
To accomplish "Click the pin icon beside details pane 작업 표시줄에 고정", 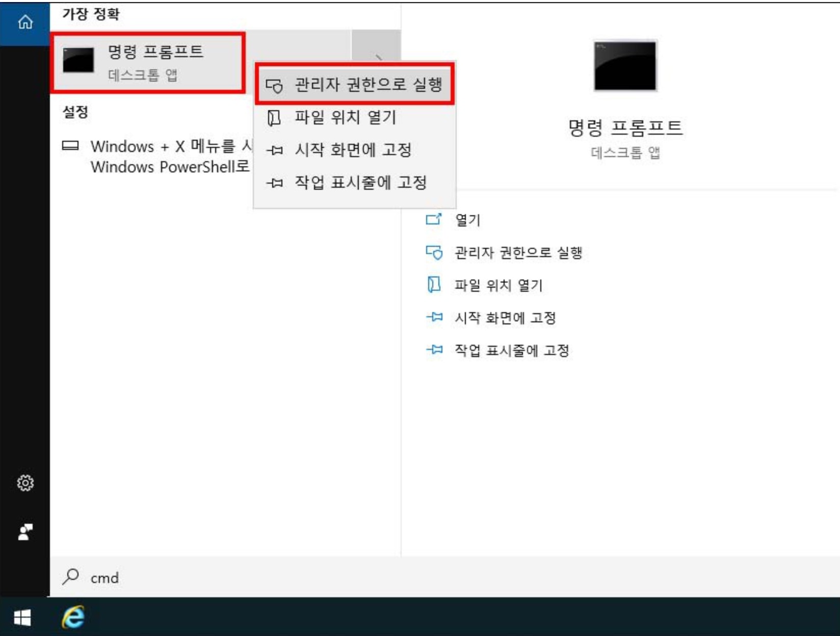I will pyautogui.click(x=434, y=349).
